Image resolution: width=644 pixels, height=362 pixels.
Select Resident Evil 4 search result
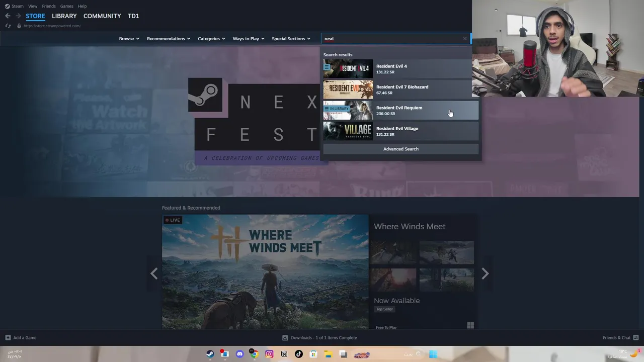400,69
